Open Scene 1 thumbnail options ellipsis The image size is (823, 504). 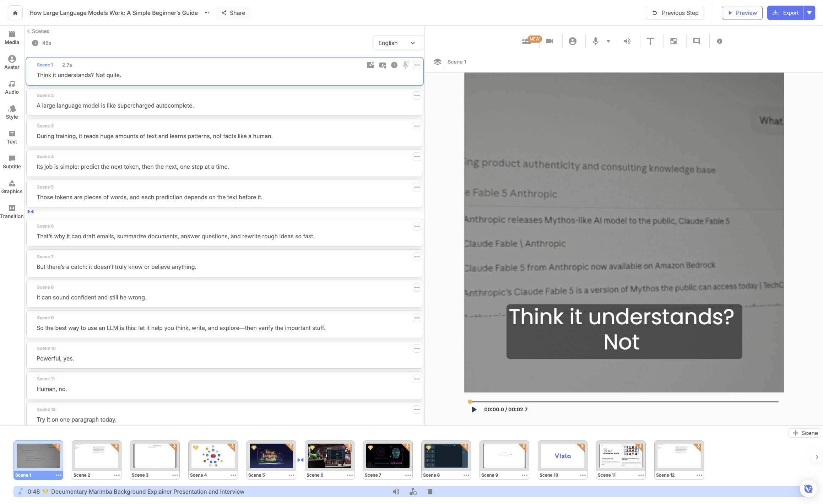click(59, 475)
